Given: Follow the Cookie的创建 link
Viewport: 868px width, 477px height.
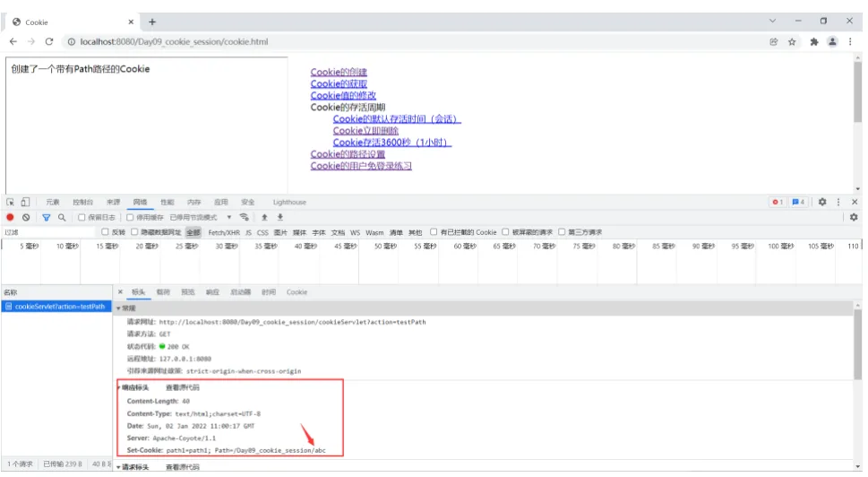Looking at the screenshot, I should (x=339, y=72).
